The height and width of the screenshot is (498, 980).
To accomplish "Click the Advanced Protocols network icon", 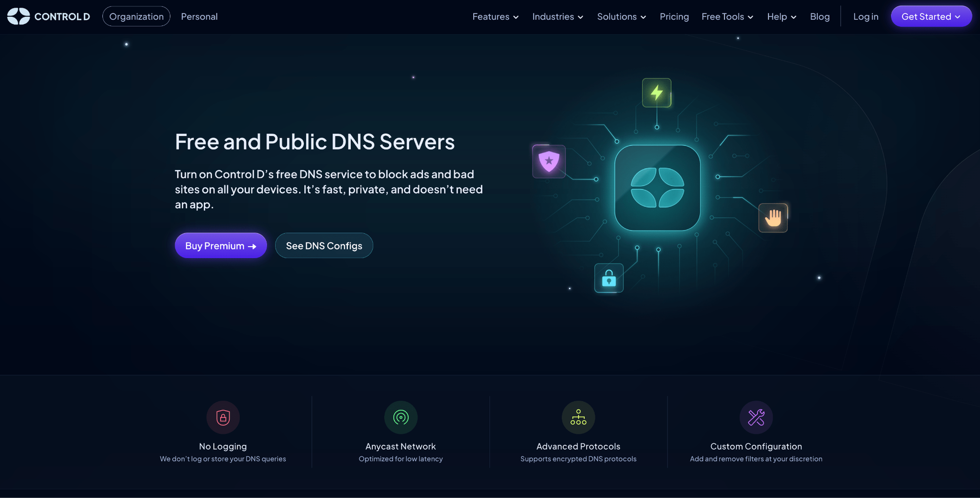I will [578, 418].
